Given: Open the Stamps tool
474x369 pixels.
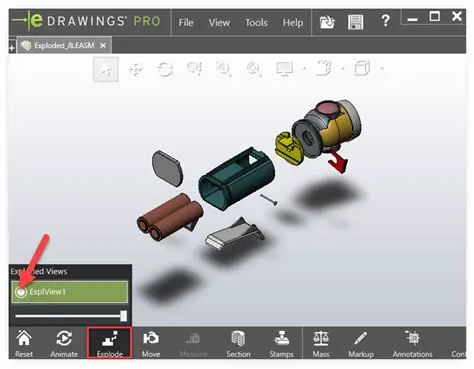Looking at the screenshot, I should [281, 344].
